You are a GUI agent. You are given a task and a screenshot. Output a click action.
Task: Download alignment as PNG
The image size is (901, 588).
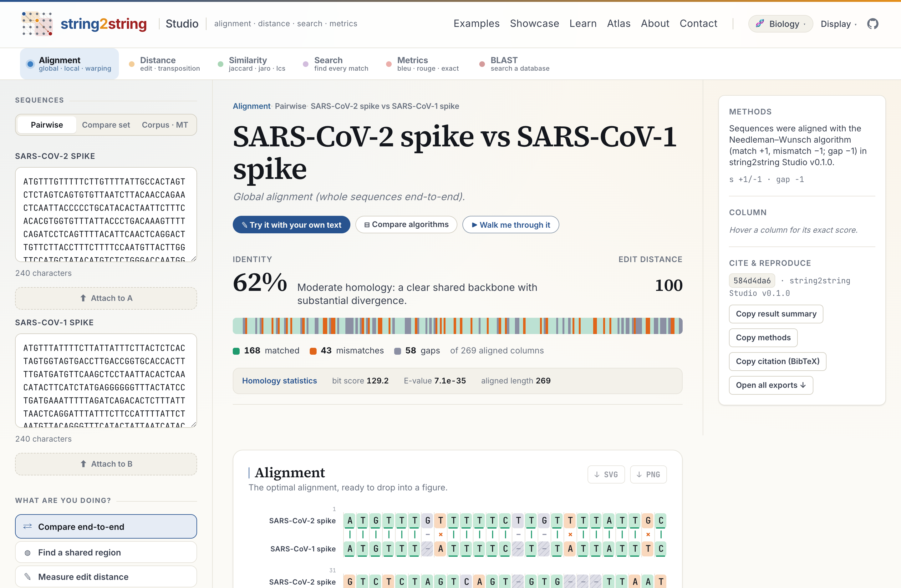pos(648,474)
